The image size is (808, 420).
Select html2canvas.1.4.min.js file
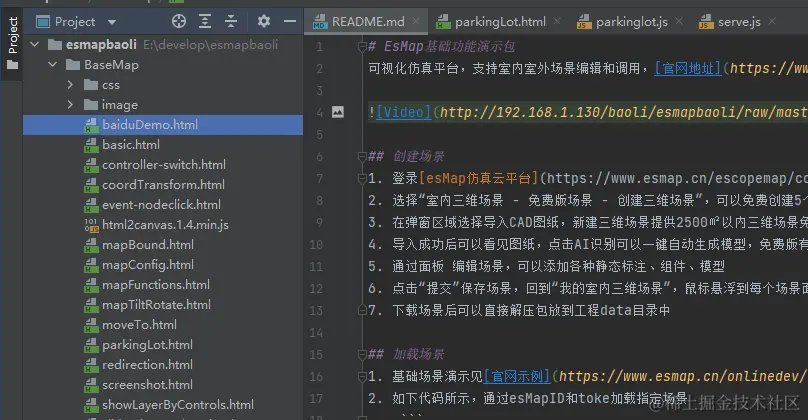(x=165, y=225)
